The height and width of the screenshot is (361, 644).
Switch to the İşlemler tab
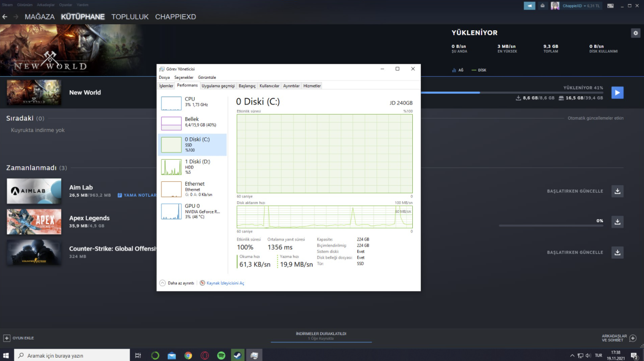[166, 86]
